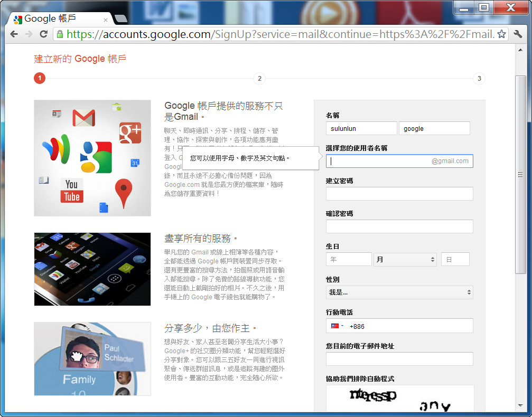532x417 pixels.
Task: Click the browser back arrow
Action: point(14,34)
